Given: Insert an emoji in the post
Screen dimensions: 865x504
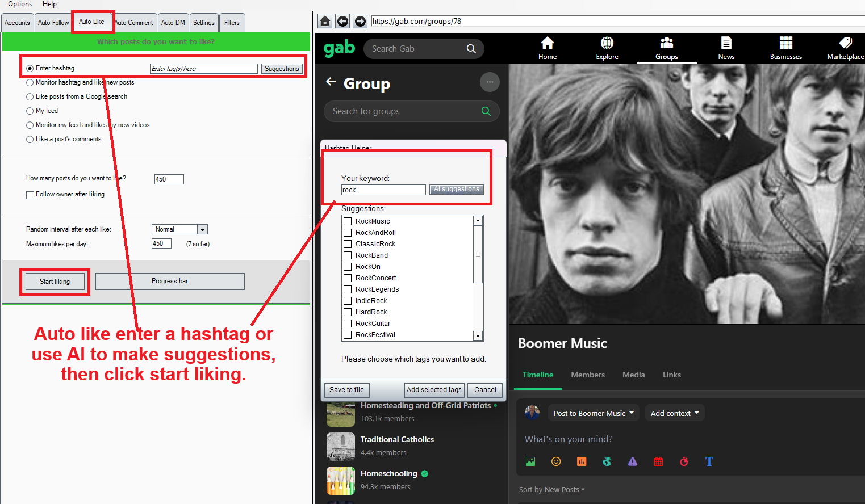Looking at the screenshot, I should click(556, 461).
